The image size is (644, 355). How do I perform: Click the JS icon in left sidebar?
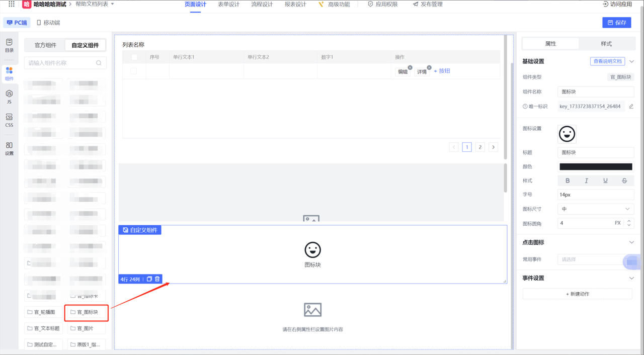pos(9,97)
